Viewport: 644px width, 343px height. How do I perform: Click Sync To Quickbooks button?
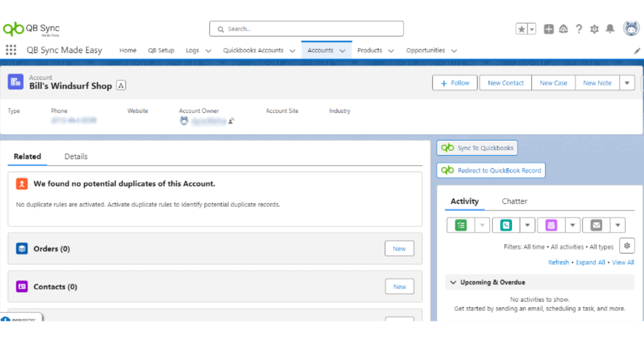[477, 148]
